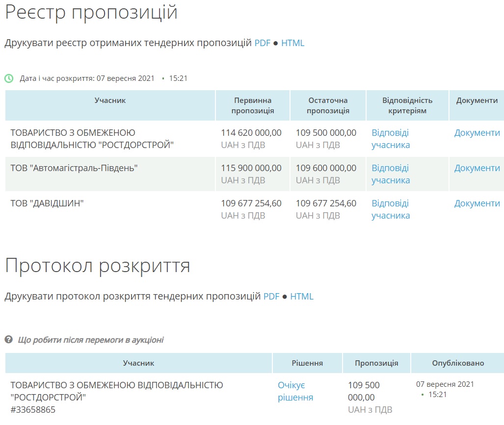Click the disclosure date and time text
Screen dimensions: 504x425
pyautogui.click(x=104, y=78)
